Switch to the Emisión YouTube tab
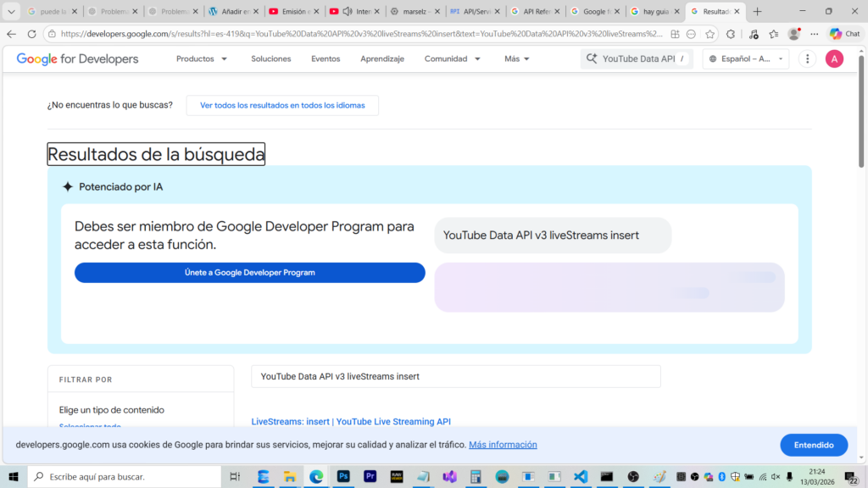The height and width of the screenshot is (488, 868). point(294,12)
